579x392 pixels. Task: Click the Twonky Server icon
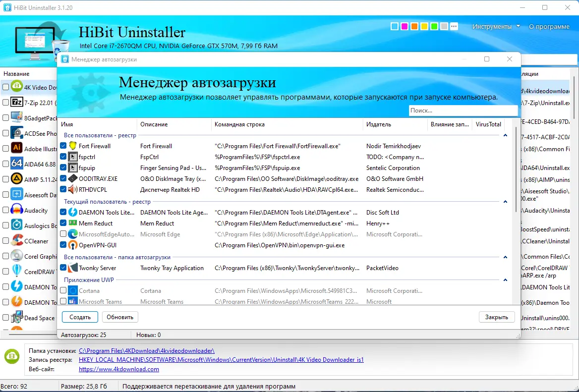point(73,268)
